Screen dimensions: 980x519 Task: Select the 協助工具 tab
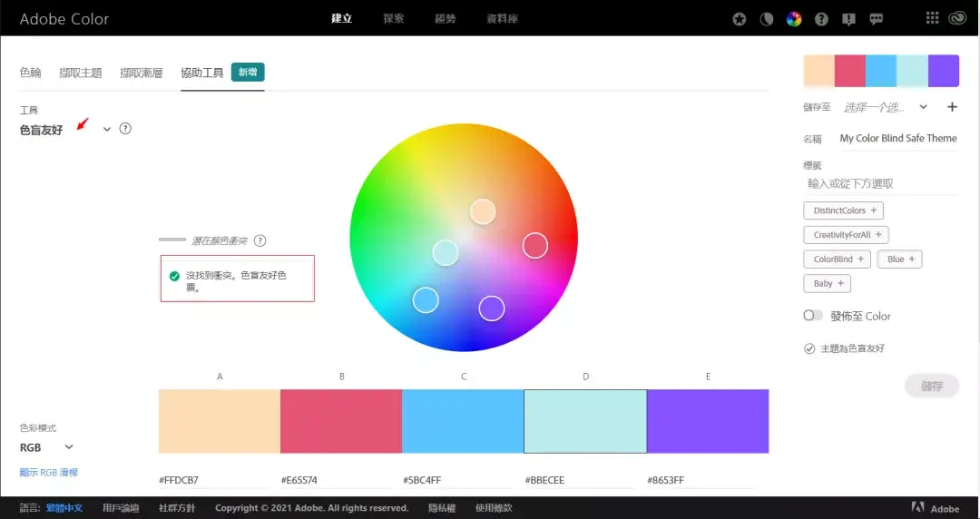tap(201, 73)
